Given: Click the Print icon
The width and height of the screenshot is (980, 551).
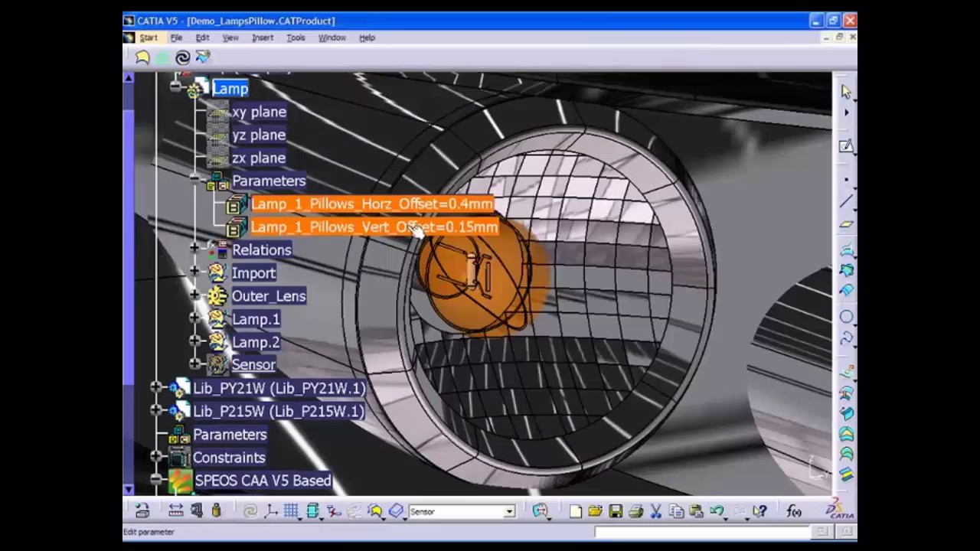Looking at the screenshot, I should tap(635, 511).
